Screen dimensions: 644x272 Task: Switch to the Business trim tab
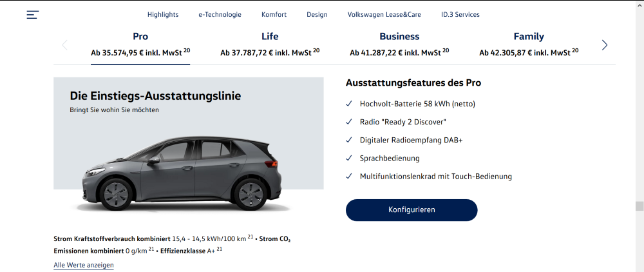click(399, 44)
